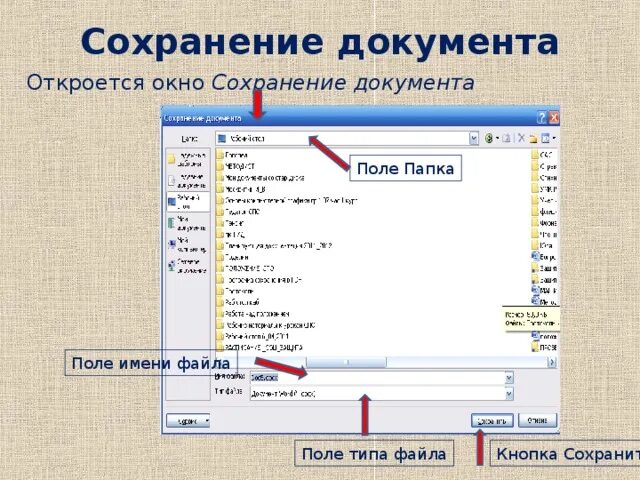Select Рабочий стол shortcut in places bar
Screen dimensions: 640x480
(188, 202)
